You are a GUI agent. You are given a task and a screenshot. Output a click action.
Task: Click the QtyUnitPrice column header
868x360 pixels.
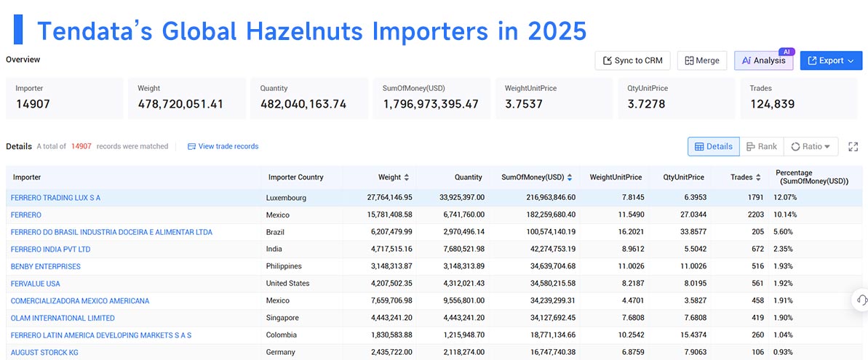click(684, 177)
